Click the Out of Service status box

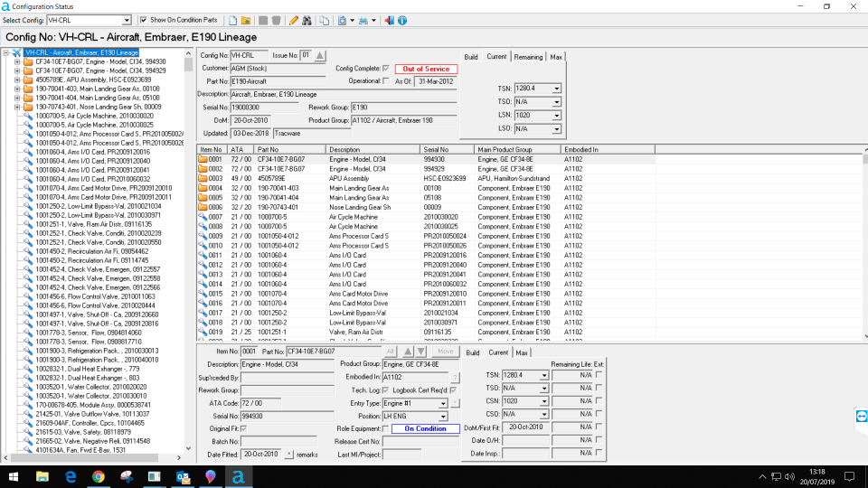tap(426, 69)
